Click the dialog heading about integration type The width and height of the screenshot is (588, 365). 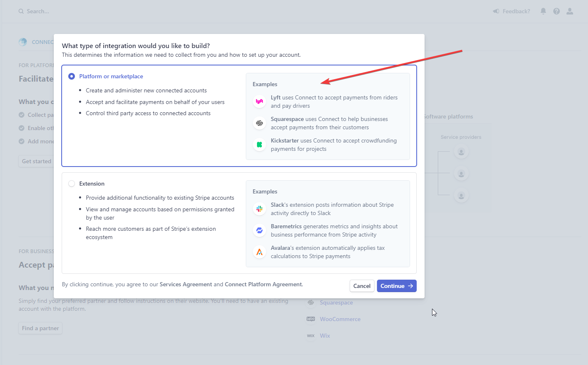[136, 46]
